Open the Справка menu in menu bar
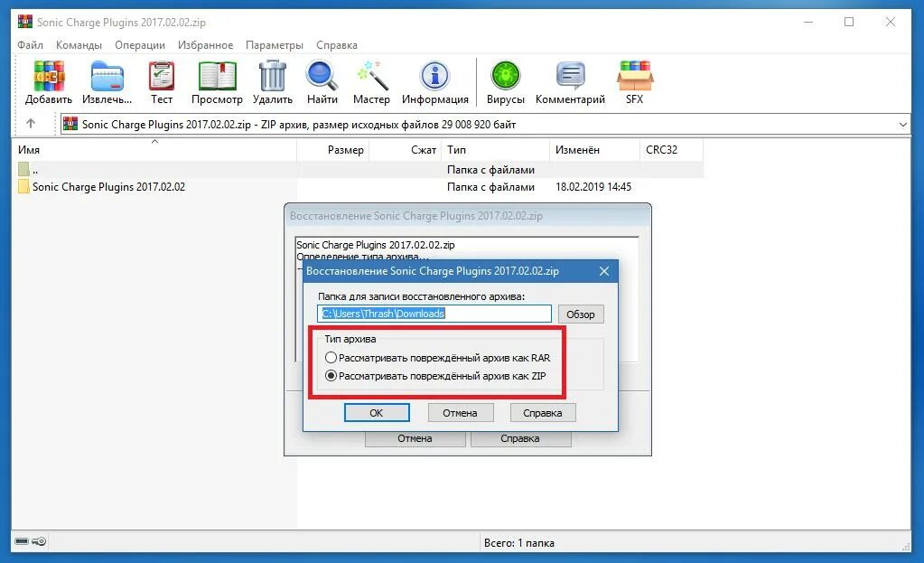 (337, 45)
